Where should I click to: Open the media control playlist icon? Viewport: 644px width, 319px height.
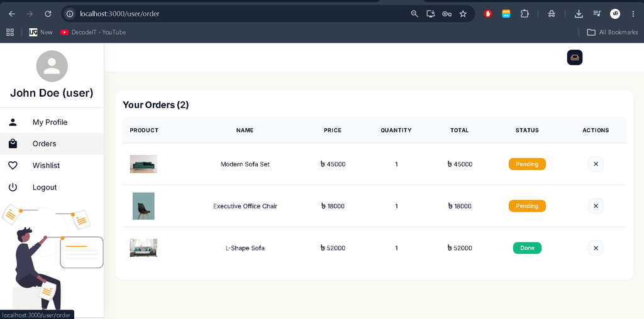(x=597, y=14)
